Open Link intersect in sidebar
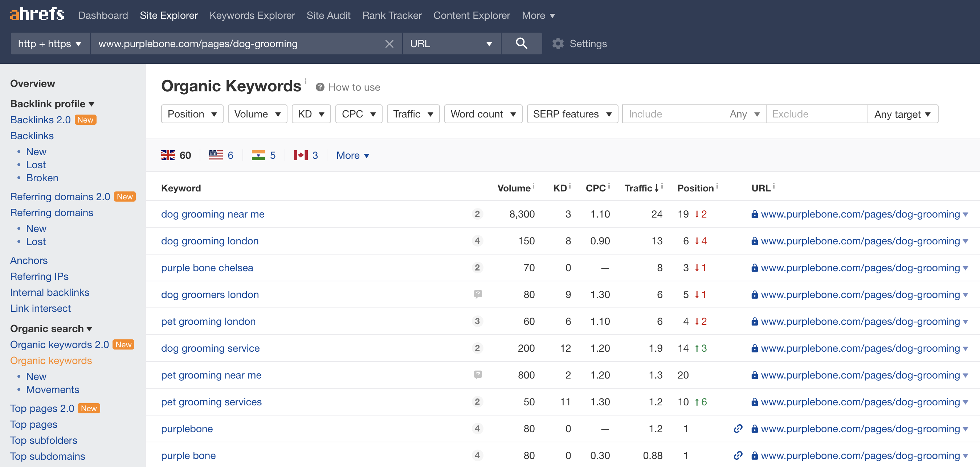Viewport: 980px width, 467px height. (40, 308)
